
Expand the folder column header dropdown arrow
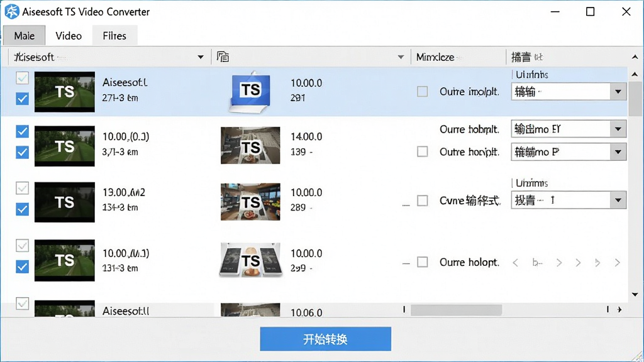[401, 57]
